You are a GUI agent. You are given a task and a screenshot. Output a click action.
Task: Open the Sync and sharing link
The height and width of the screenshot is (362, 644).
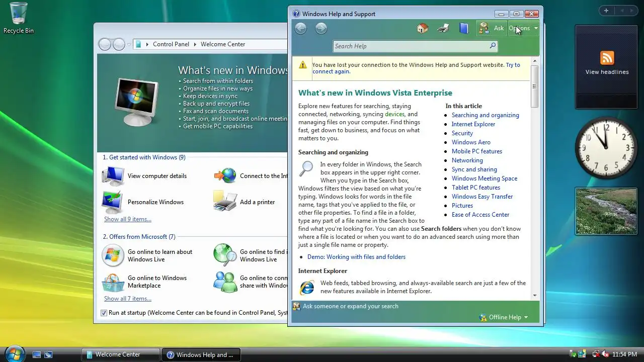coord(474,169)
